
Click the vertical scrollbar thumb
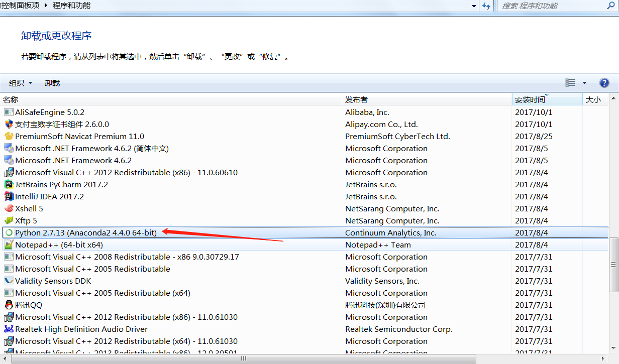click(x=614, y=265)
